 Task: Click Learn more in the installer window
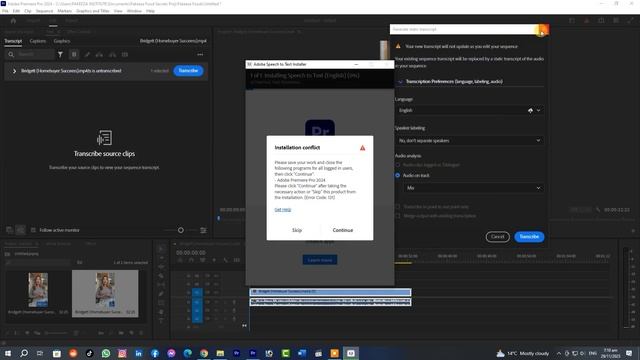coord(320,260)
